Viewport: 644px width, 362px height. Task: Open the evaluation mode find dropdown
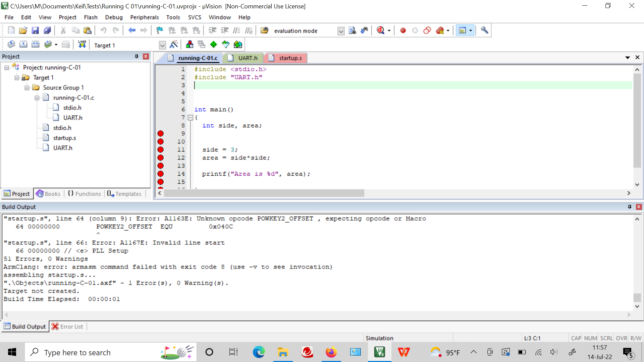(x=341, y=31)
